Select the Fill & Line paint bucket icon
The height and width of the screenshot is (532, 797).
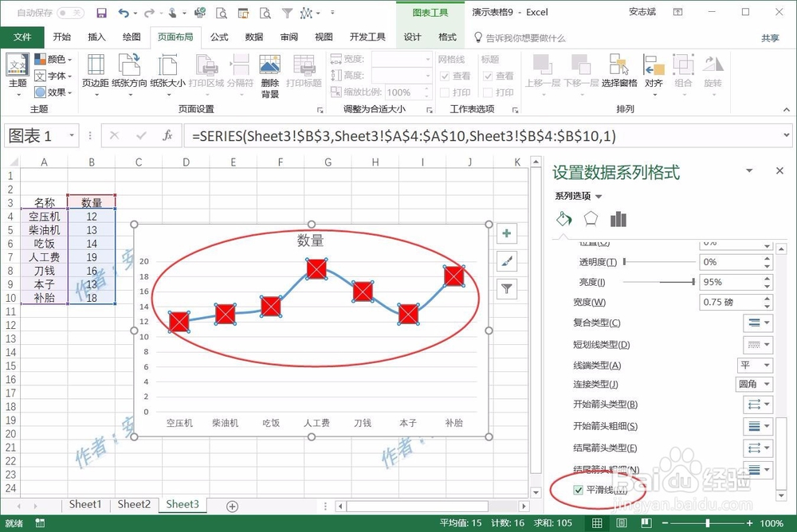coord(563,217)
